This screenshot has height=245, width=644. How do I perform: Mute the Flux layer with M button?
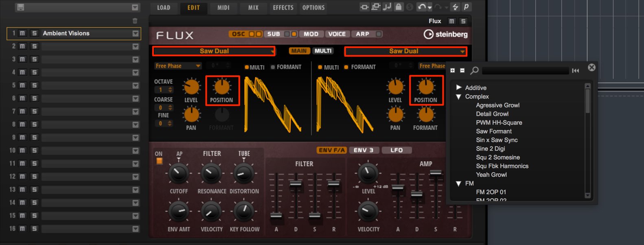point(452,21)
